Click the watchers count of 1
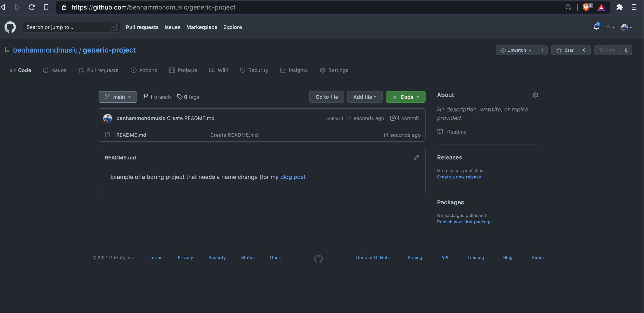This screenshot has height=313, width=644. tap(542, 50)
